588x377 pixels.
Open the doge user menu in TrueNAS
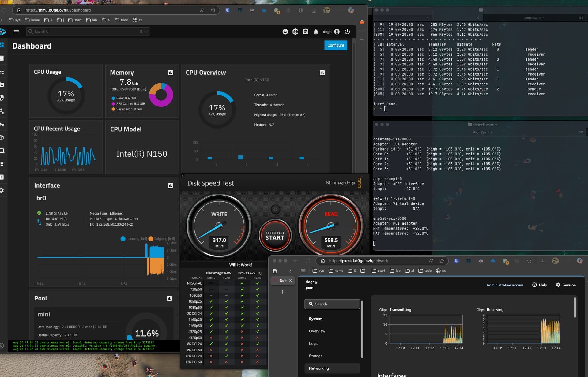click(331, 32)
